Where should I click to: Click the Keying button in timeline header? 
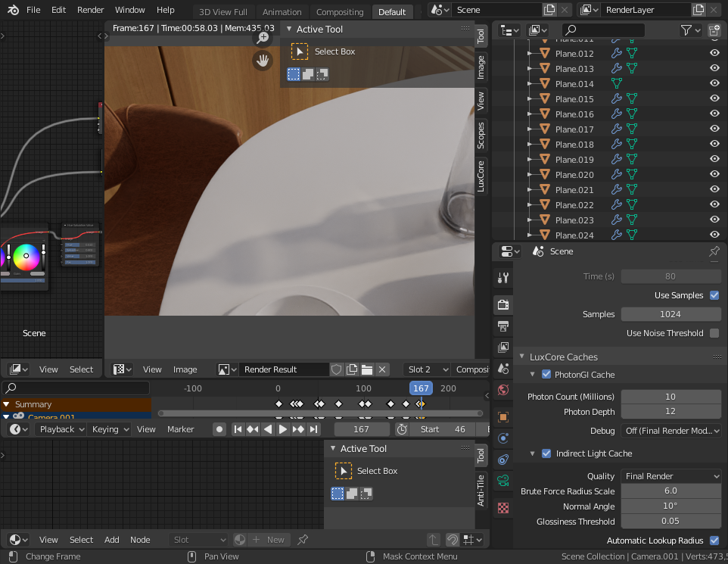click(109, 429)
